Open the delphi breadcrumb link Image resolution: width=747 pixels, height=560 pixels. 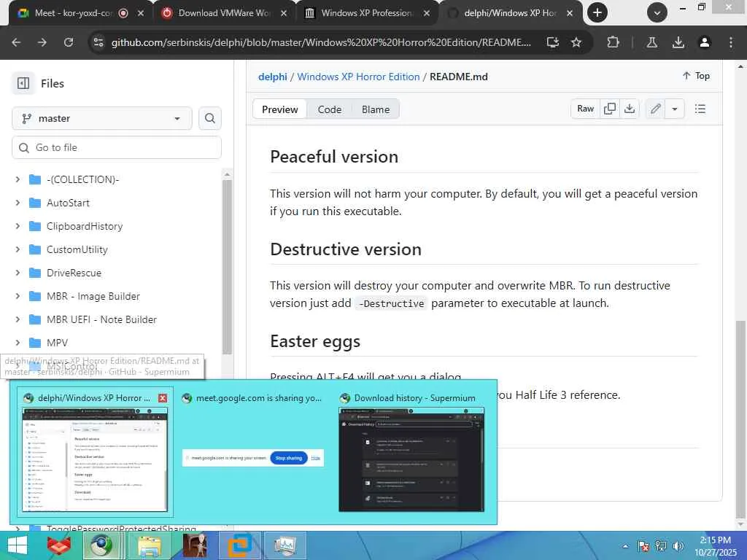pos(273,77)
